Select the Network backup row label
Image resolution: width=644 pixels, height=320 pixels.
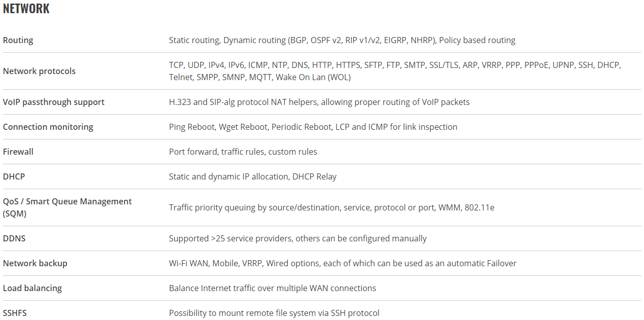click(x=35, y=263)
